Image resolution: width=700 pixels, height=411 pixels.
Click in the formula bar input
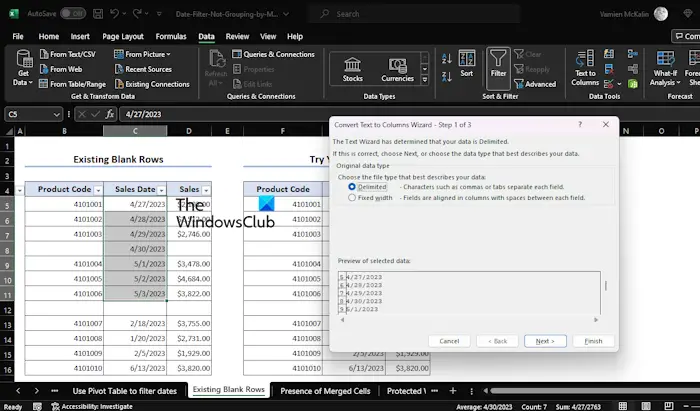(x=408, y=114)
